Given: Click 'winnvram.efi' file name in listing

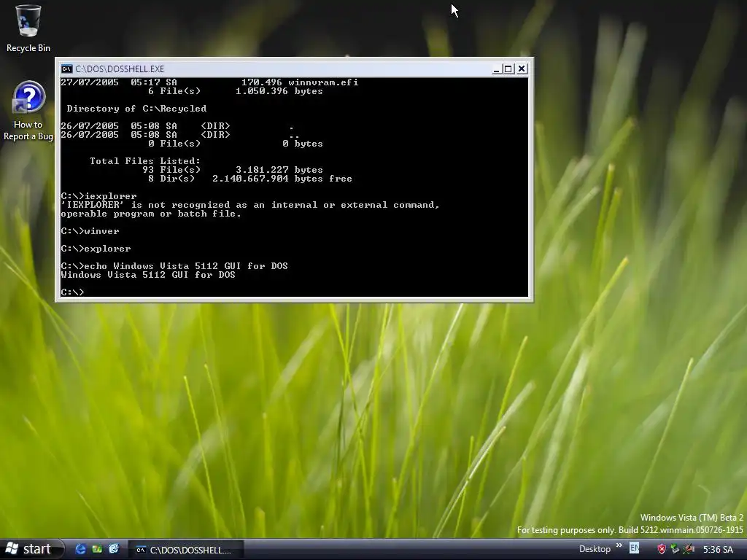Looking at the screenshot, I should (323, 82).
